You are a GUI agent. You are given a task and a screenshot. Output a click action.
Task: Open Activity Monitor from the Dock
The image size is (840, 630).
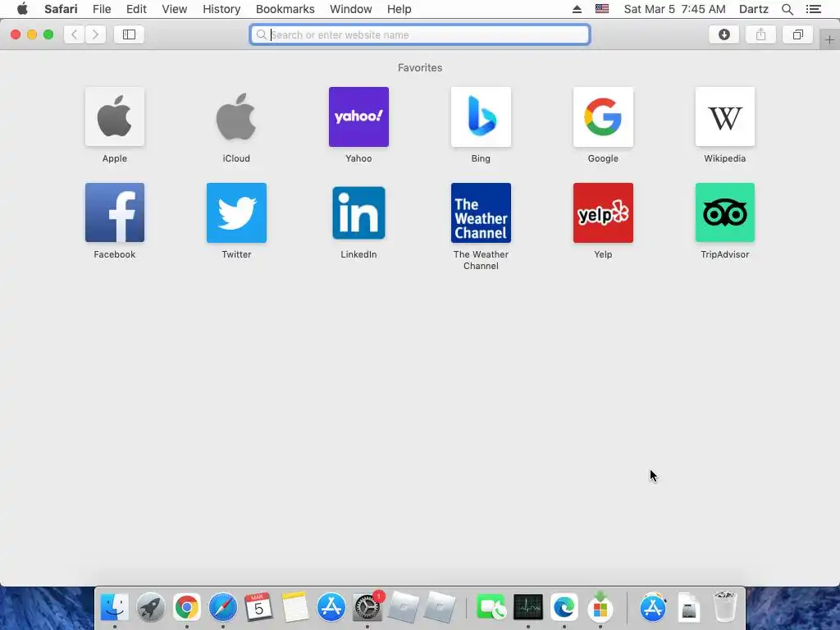pyautogui.click(x=528, y=608)
